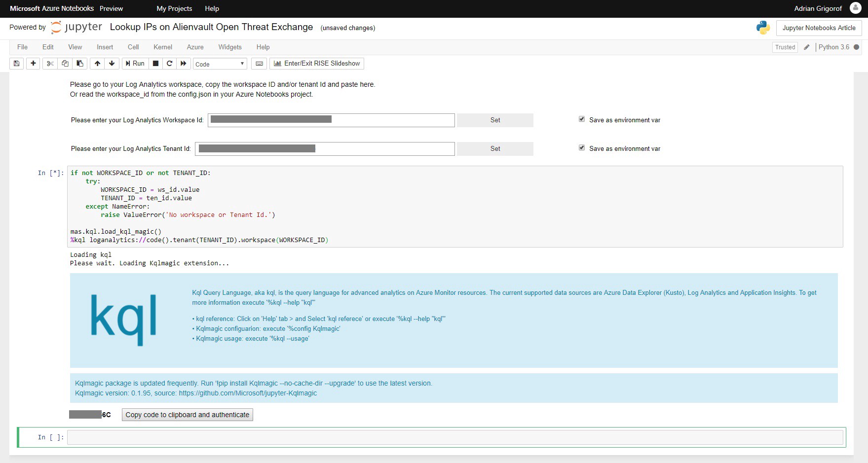Image resolution: width=868 pixels, height=463 pixels.
Task: Copy selected cells icon
Action: click(x=65, y=64)
